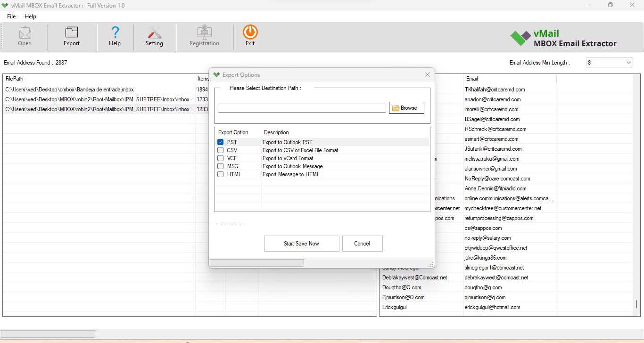Click Start Save Now button
Screen dimensions: 644x343
click(x=302, y=244)
